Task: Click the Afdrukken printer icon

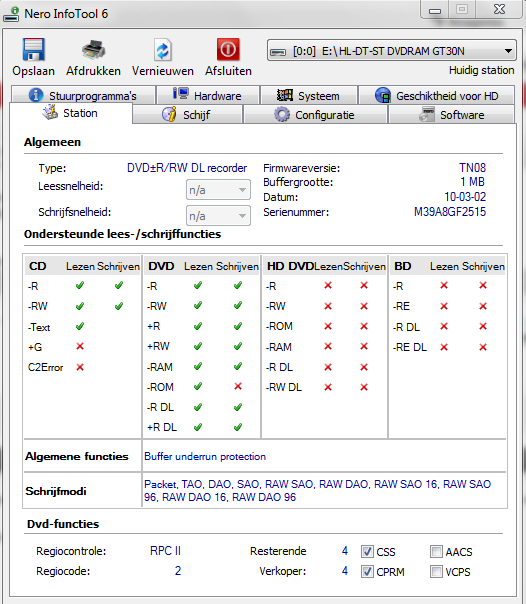Action: 93,50
